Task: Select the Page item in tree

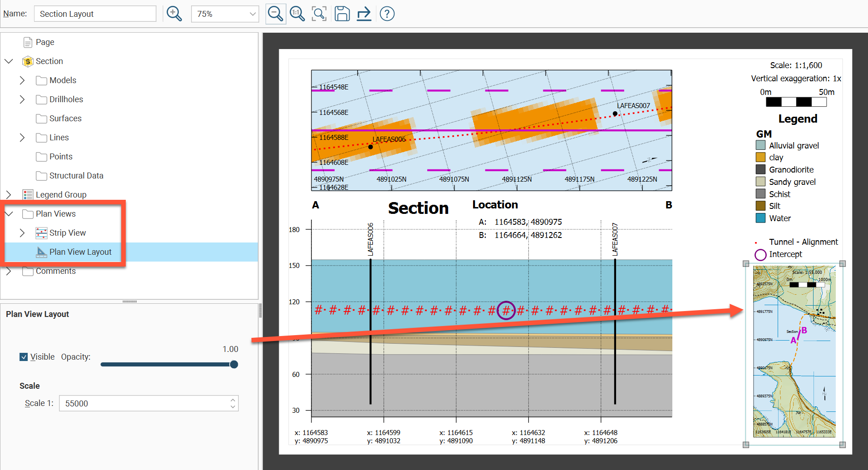Action: tap(44, 42)
